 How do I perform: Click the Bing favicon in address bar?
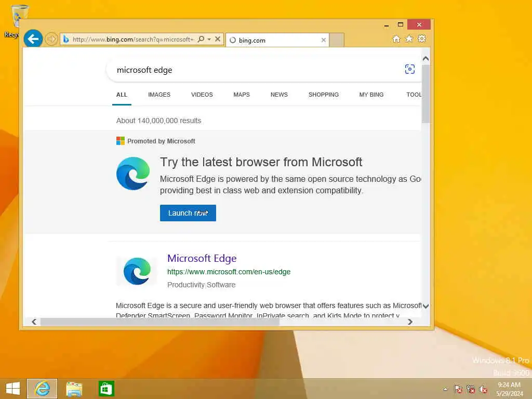point(66,39)
